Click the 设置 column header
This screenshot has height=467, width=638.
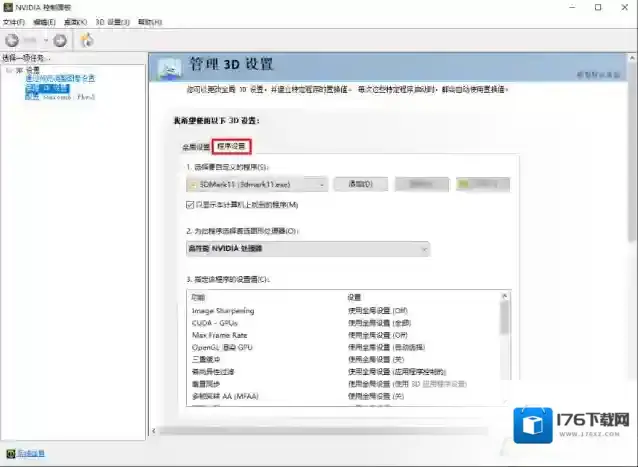(x=354, y=298)
